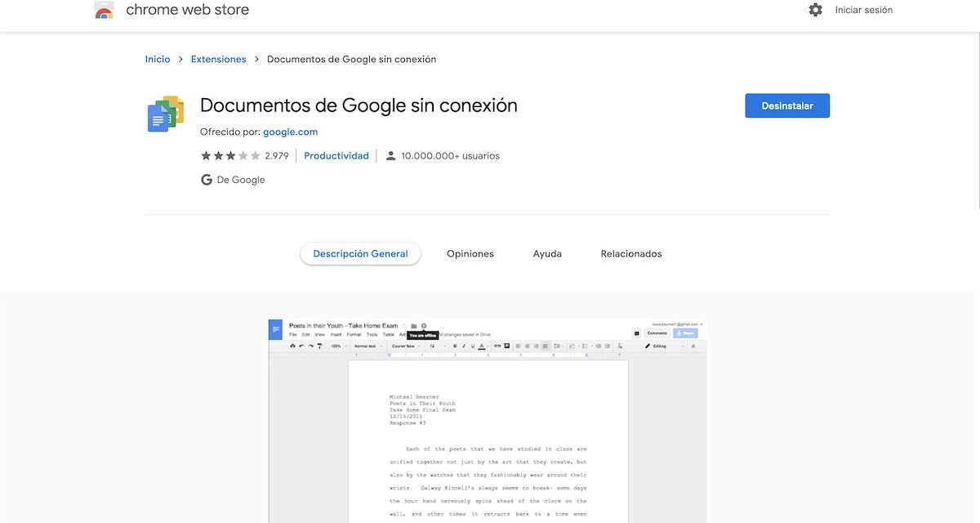
Task: Open the Iniciar sesión link
Action: point(863,10)
